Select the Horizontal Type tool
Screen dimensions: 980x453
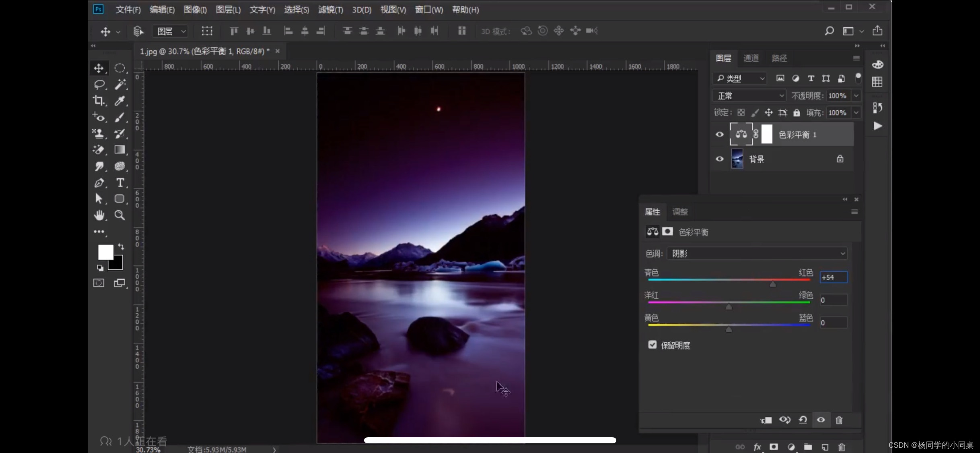click(120, 183)
